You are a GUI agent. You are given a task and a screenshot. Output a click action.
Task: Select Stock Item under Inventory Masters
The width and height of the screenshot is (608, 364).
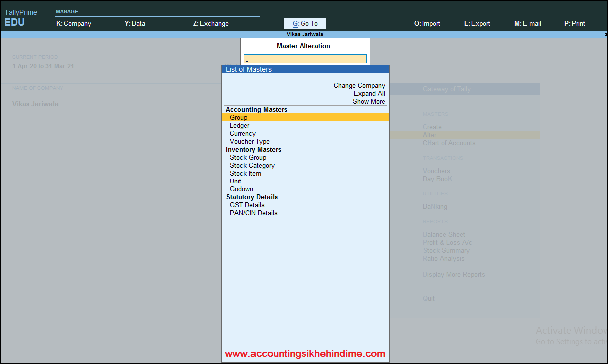click(245, 173)
